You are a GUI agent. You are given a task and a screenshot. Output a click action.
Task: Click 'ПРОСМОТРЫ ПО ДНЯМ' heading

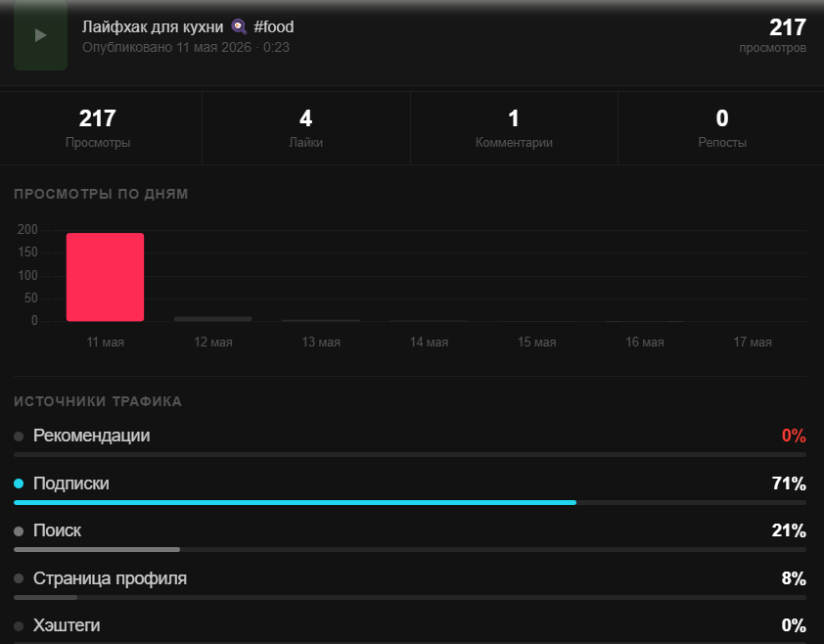click(101, 194)
